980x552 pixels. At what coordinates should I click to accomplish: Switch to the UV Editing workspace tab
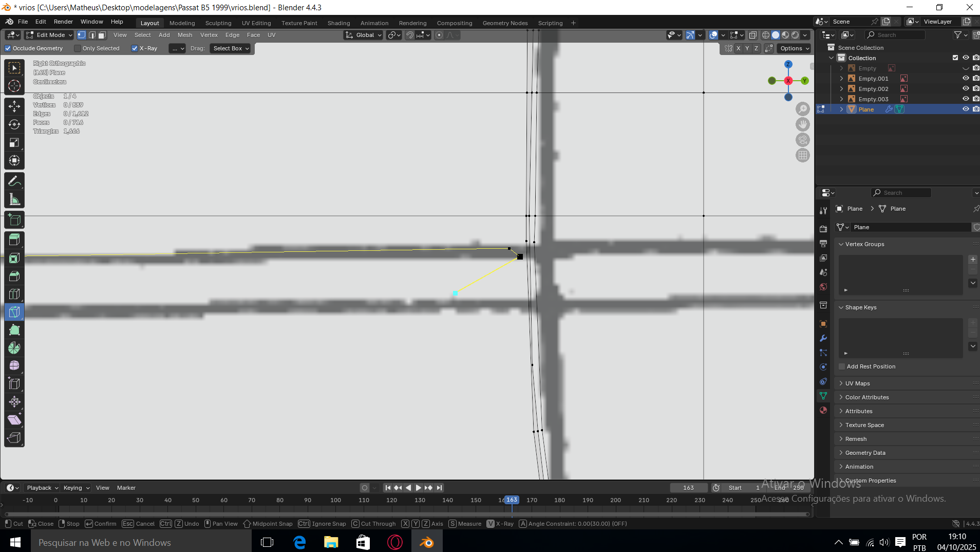coord(256,23)
